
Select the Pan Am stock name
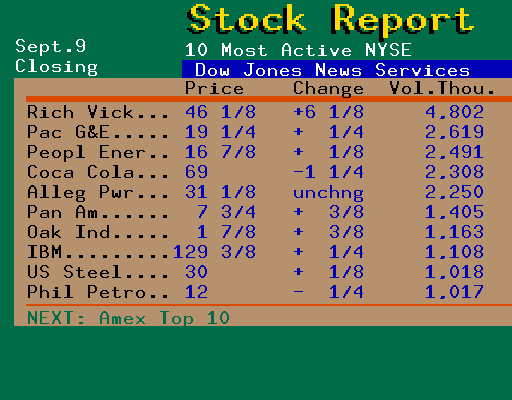pos(62,212)
